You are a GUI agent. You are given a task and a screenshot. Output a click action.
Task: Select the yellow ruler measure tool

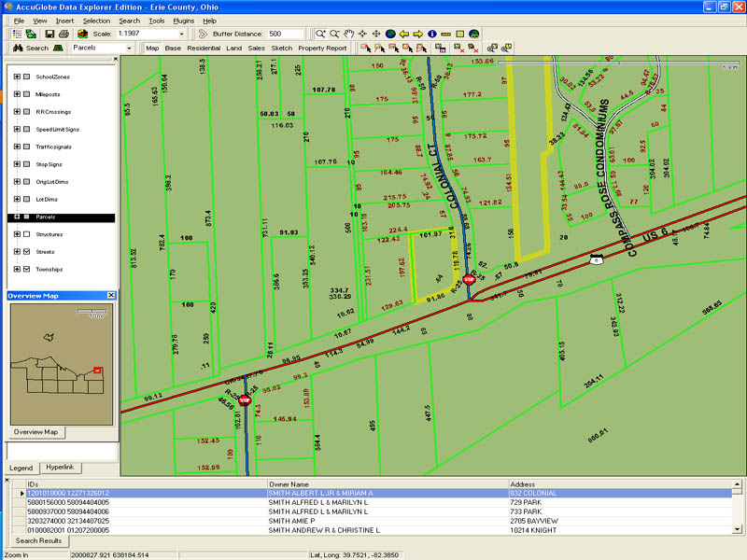pos(445,34)
